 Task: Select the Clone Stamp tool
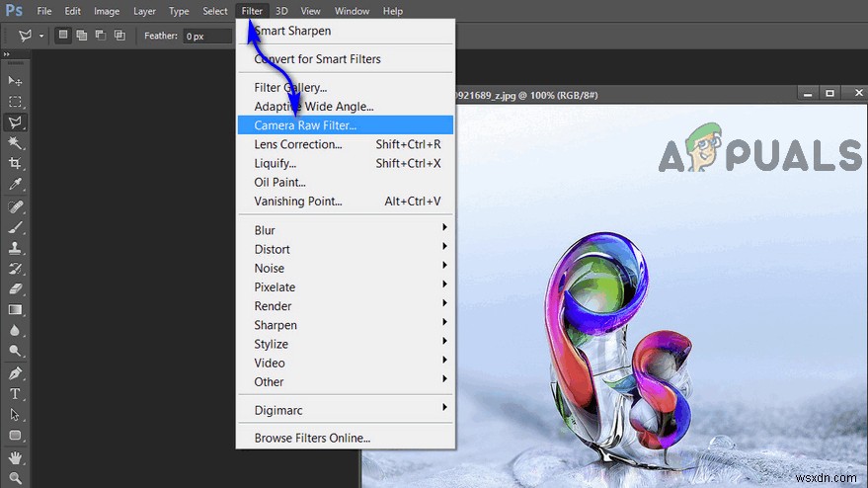15,248
